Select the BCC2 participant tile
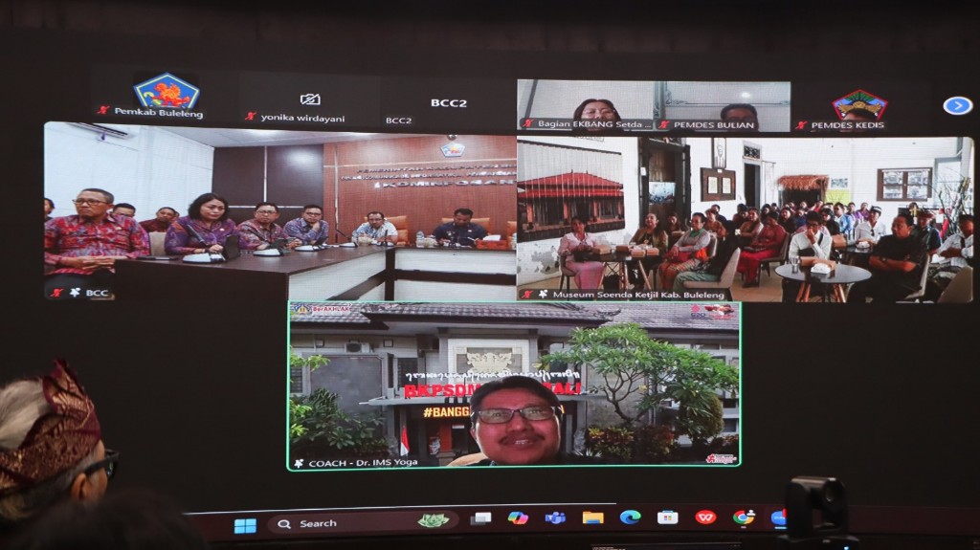 [x=448, y=104]
